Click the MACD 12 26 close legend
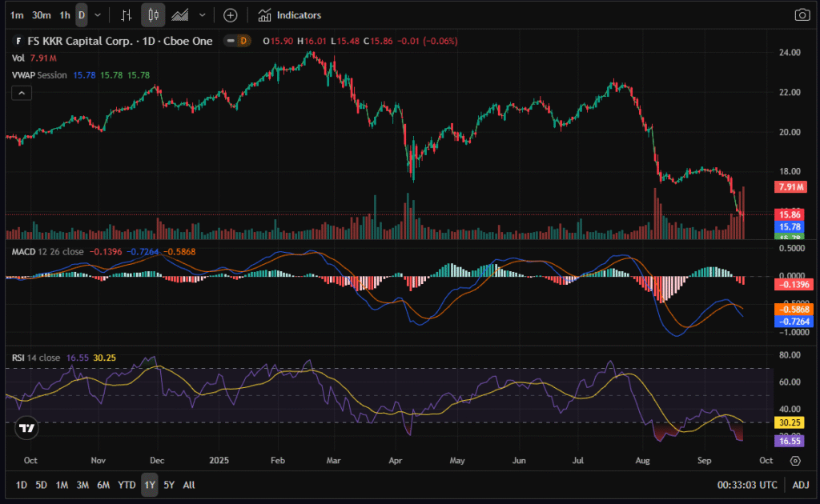 pyautogui.click(x=48, y=252)
